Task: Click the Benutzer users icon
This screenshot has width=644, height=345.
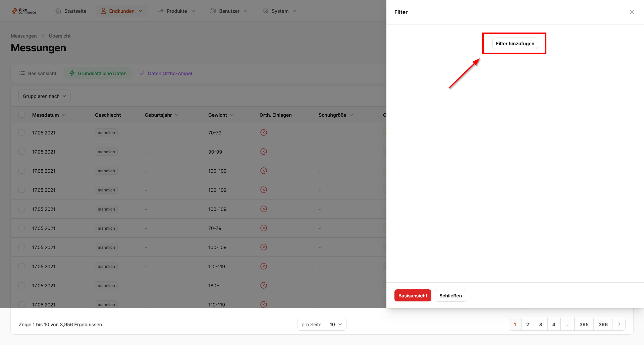Action: pos(213,11)
